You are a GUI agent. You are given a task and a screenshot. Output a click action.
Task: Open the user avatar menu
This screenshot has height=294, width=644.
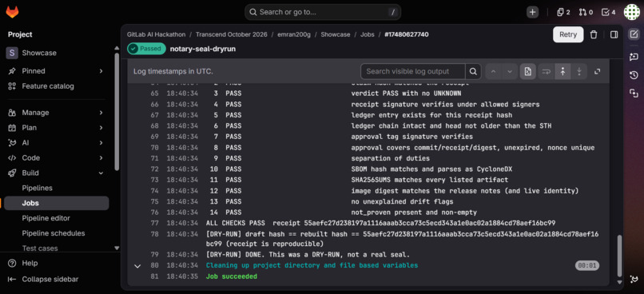click(x=632, y=12)
